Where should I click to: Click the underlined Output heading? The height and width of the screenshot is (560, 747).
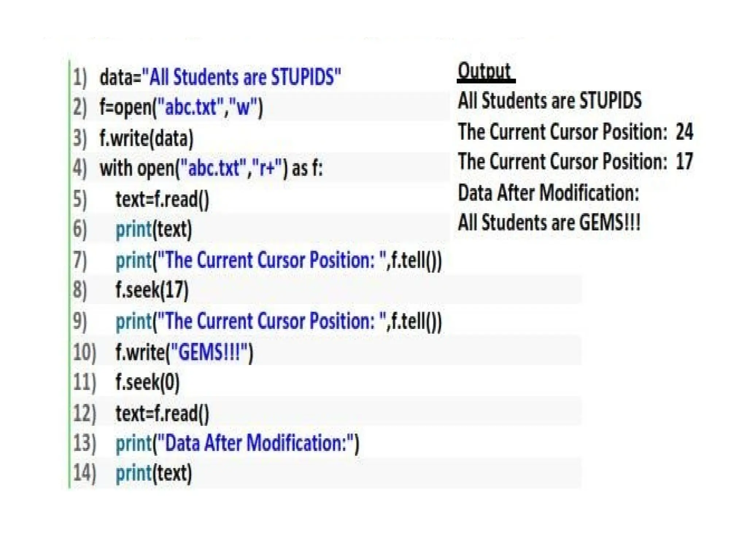pos(485,71)
